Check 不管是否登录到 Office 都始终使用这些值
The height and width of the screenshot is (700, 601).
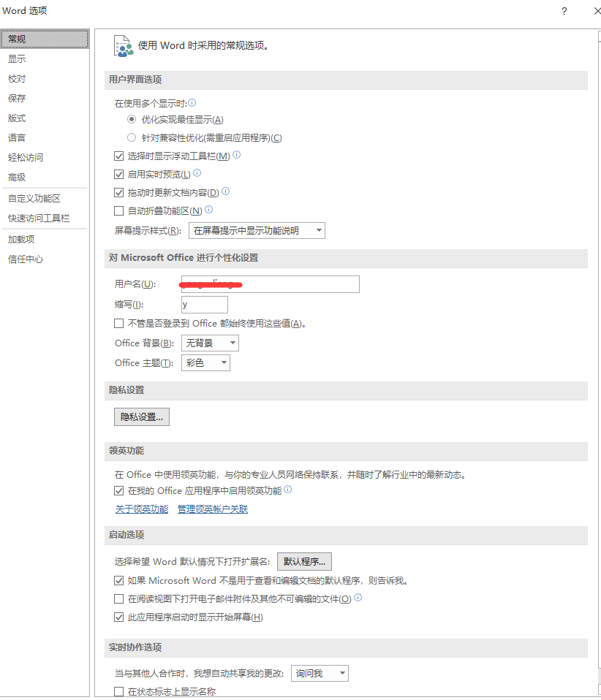tap(118, 322)
